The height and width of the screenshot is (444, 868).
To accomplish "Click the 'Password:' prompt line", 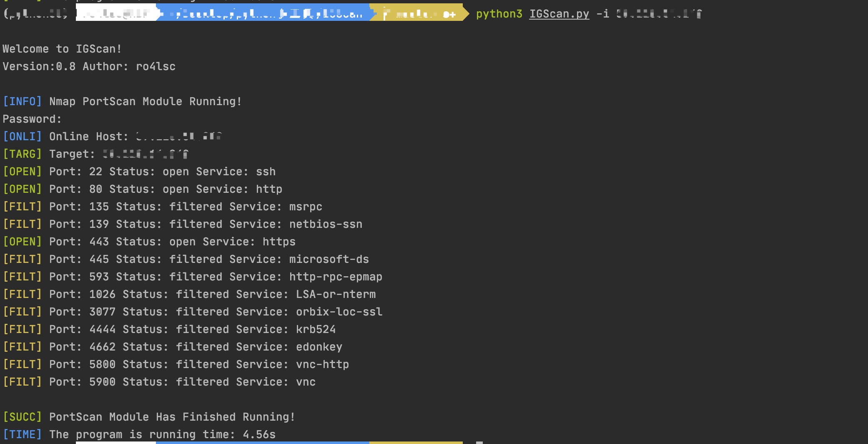I will 32,119.
